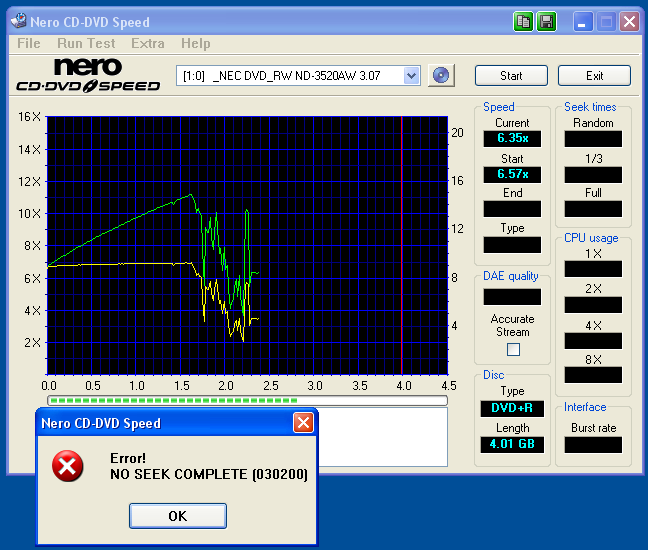This screenshot has height=550, width=648.
Task: Click the Start button
Action: (511, 76)
